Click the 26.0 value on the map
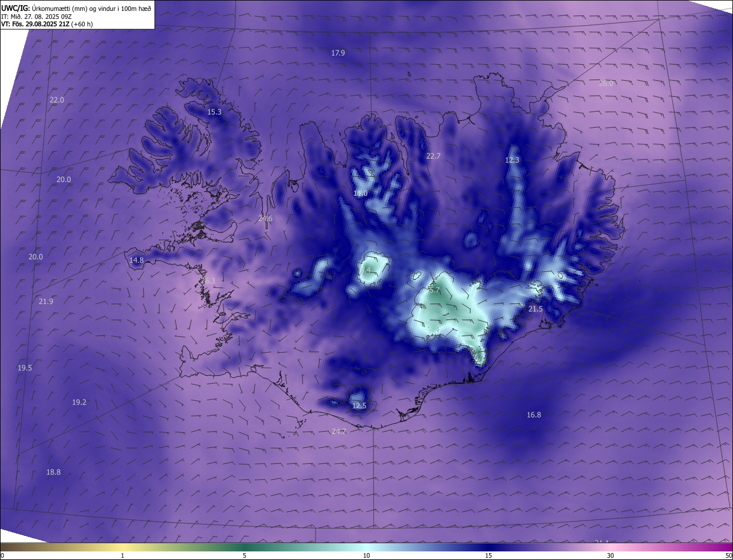 [x=606, y=83]
